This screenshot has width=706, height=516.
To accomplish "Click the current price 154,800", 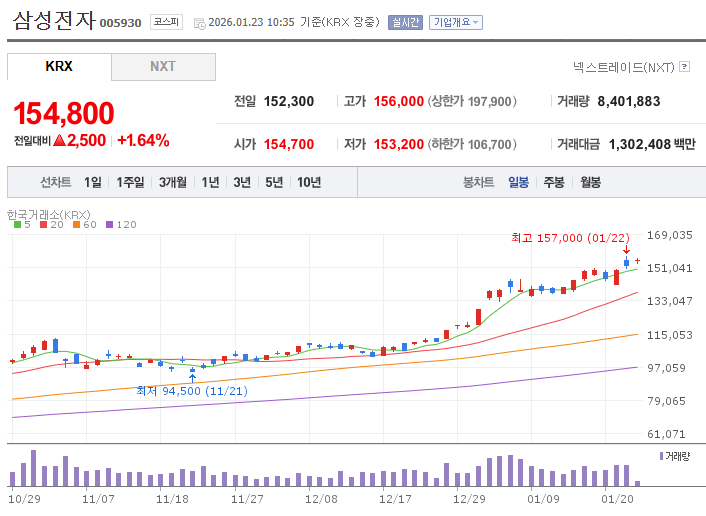I will coord(64,113).
